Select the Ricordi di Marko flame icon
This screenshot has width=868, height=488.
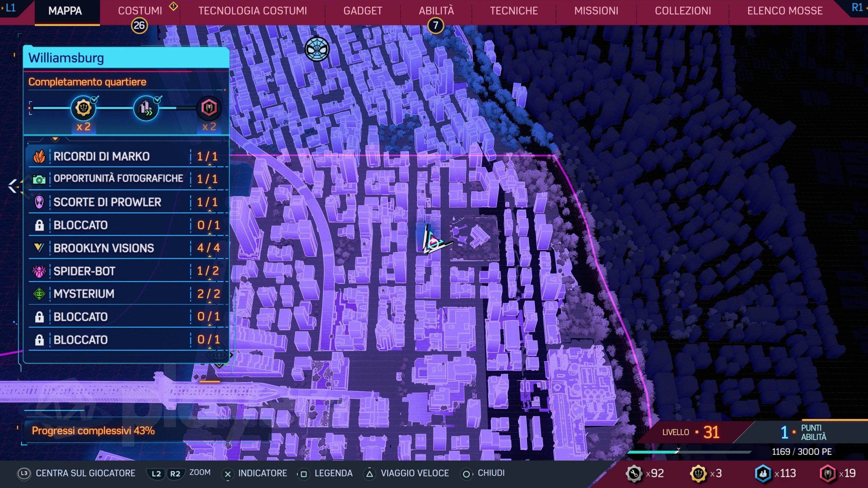tap(39, 157)
